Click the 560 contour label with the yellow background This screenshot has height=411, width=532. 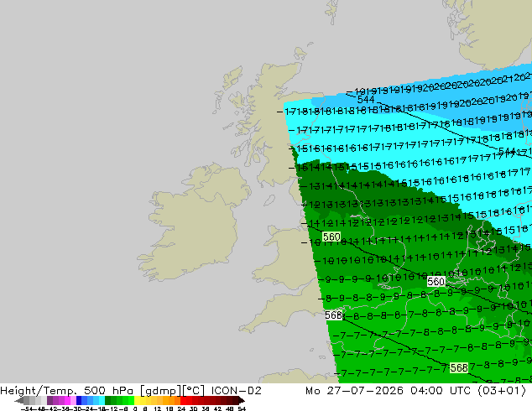click(331, 237)
